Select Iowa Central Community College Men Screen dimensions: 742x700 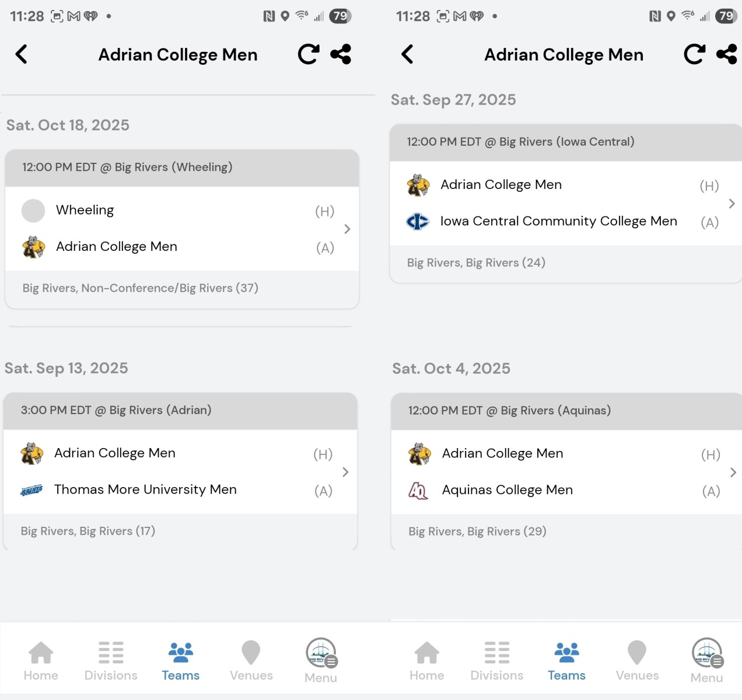[558, 221]
